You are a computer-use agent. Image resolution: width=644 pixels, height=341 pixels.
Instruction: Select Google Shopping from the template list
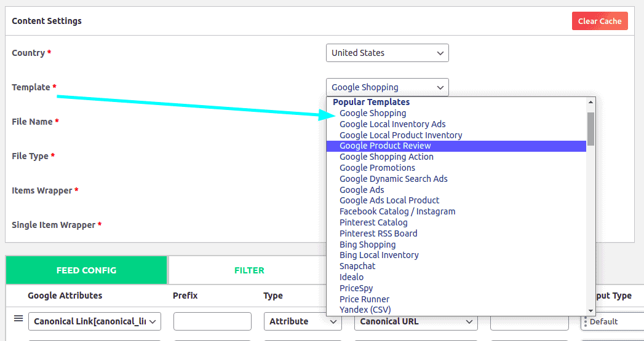click(x=456, y=113)
